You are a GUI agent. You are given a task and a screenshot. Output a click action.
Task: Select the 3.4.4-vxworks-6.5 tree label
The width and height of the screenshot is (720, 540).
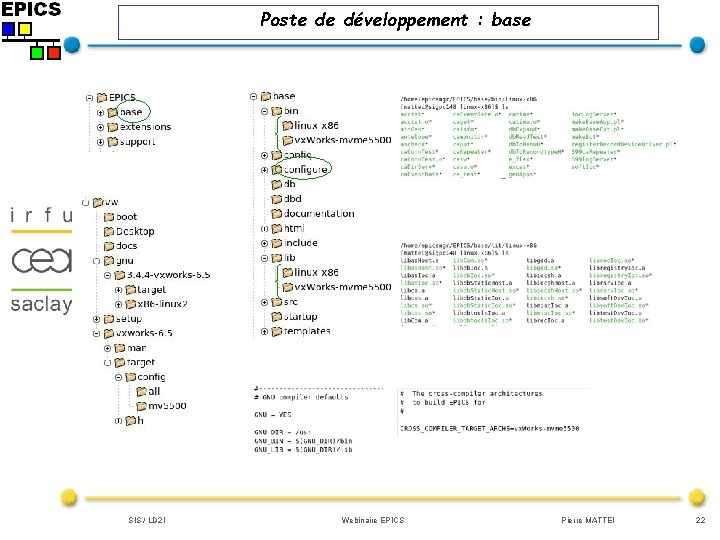click(169, 275)
